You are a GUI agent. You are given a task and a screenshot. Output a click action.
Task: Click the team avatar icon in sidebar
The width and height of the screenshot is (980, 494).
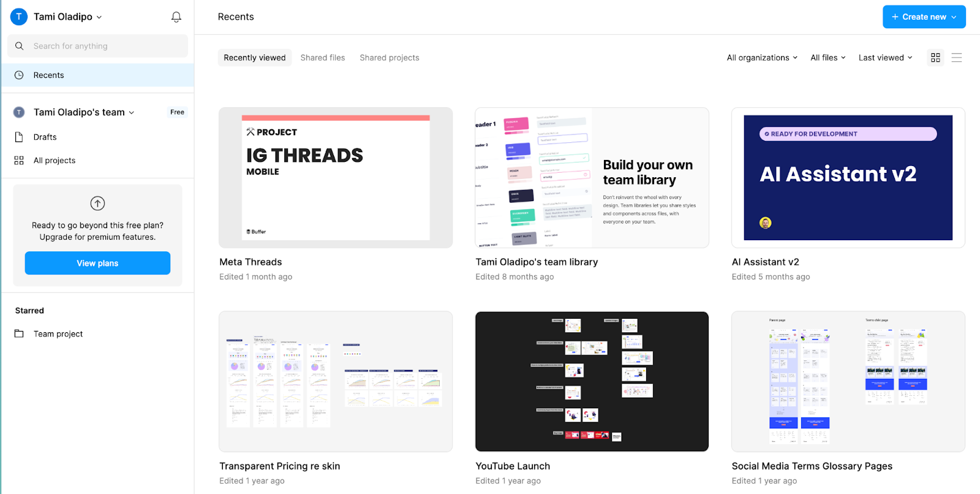[19, 112]
